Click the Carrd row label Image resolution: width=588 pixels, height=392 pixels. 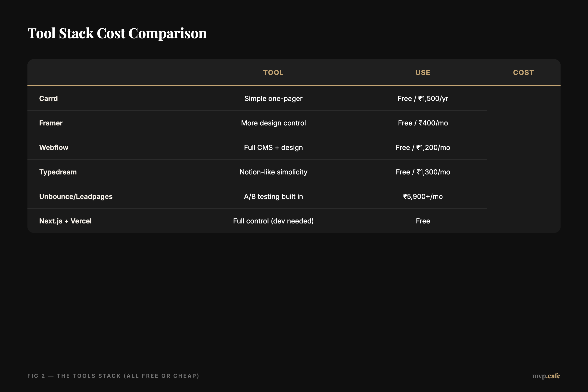point(48,98)
